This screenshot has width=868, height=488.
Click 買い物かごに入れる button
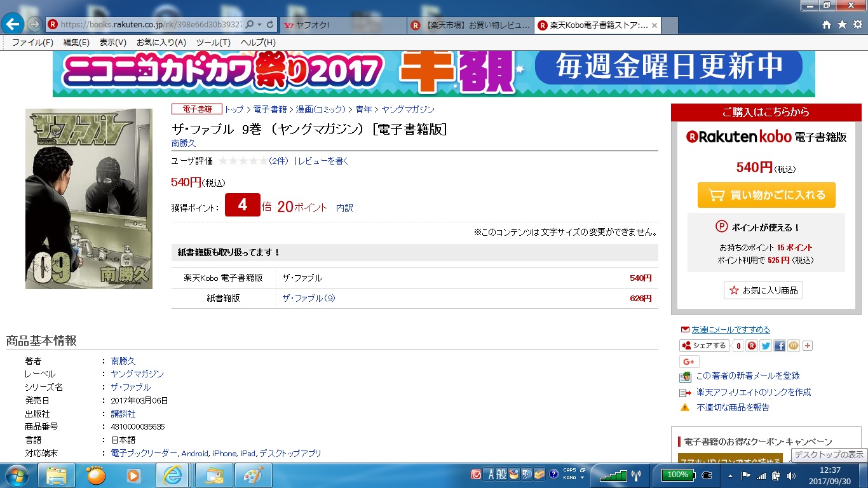tap(766, 195)
